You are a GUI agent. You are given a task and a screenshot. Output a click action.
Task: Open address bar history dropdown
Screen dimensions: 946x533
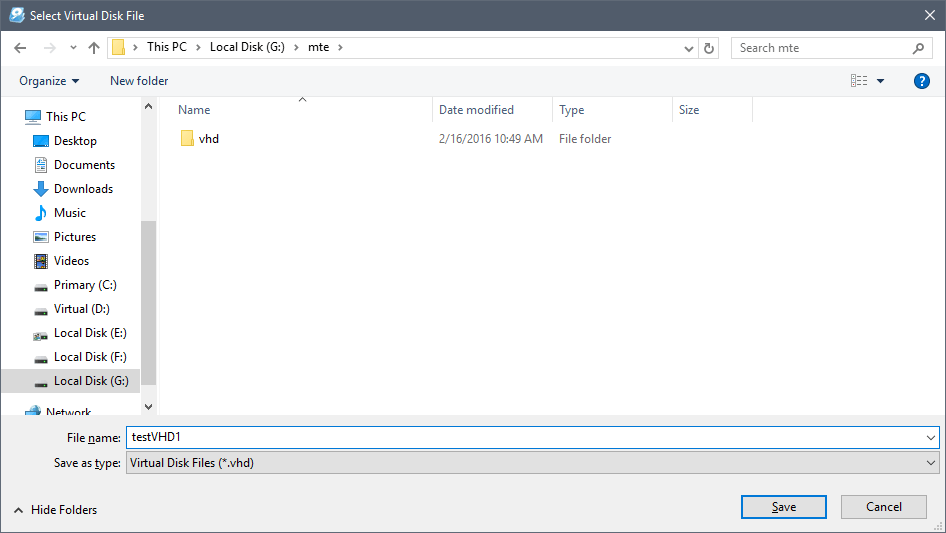coord(688,48)
